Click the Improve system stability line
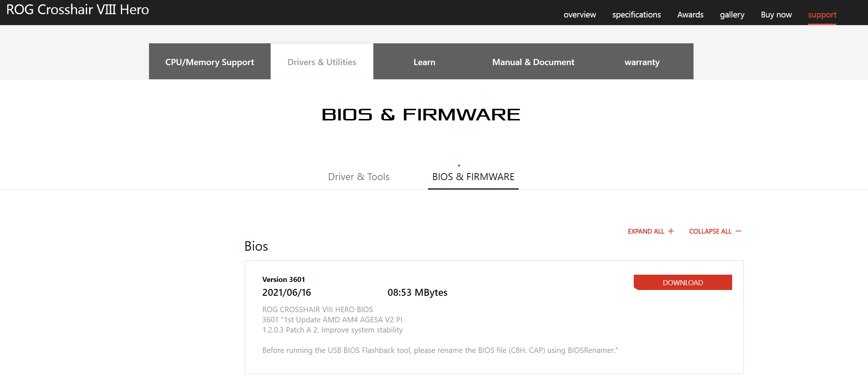The height and width of the screenshot is (382, 868). [333, 330]
